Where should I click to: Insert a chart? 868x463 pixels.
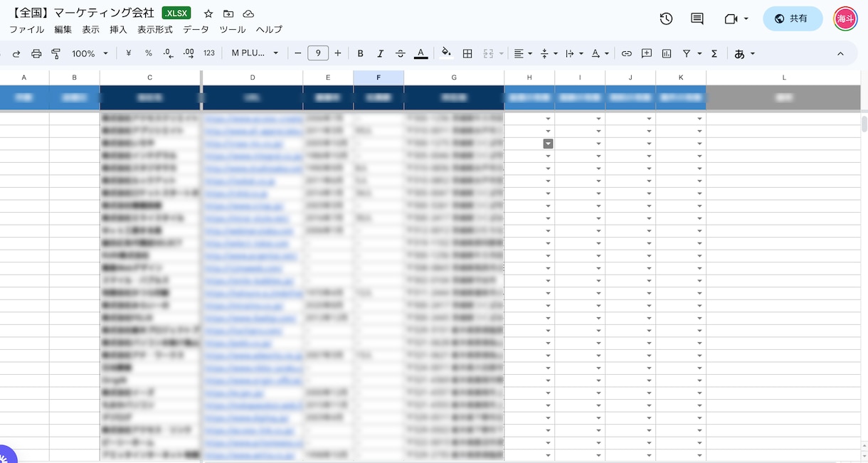667,53
